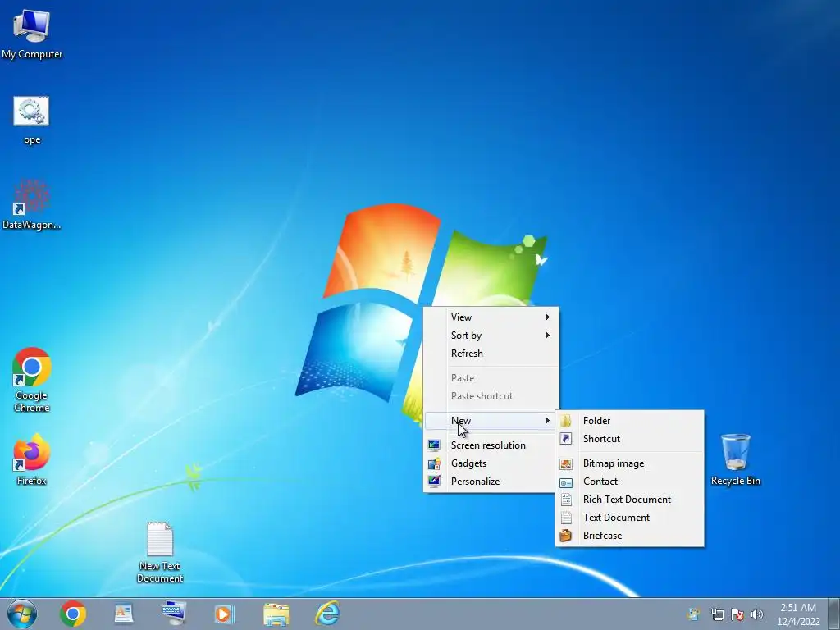The height and width of the screenshot is (630, 840).
Task: Open the clock showing 2:51 AM
Action: click(x=798, y=614)
